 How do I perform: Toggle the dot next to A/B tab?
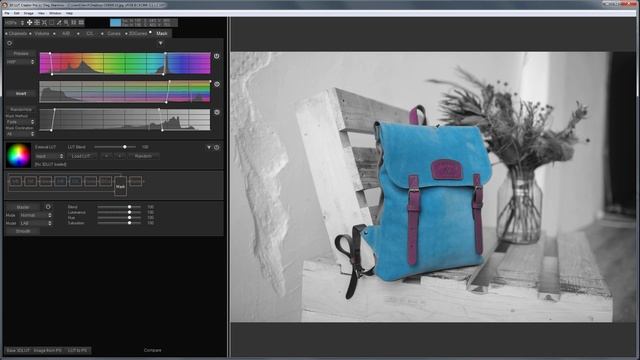click(x=54, y=33)
